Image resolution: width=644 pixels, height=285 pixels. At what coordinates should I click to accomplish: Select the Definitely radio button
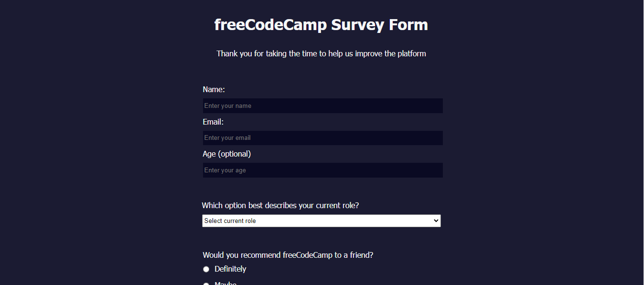point(206,269)
